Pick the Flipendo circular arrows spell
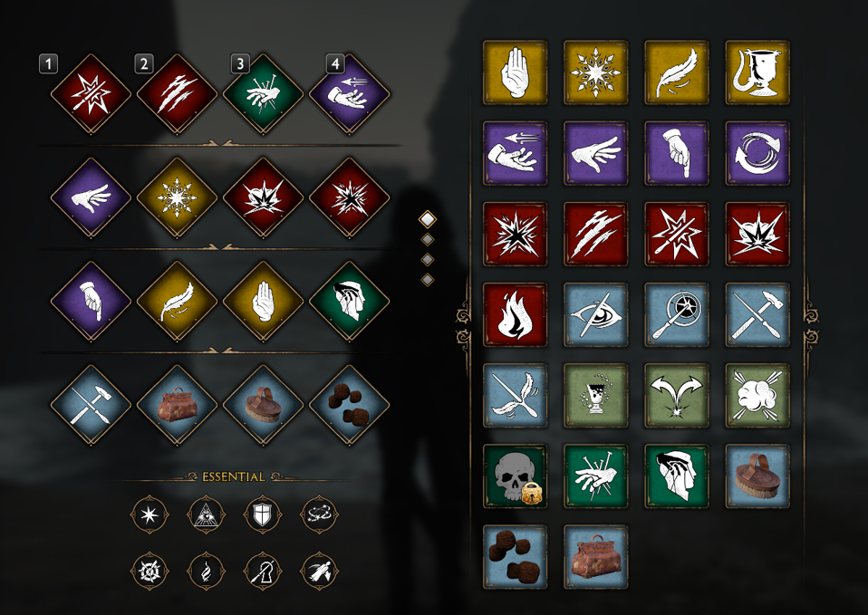This screenshot has width=868, height=615. point(757,153)
